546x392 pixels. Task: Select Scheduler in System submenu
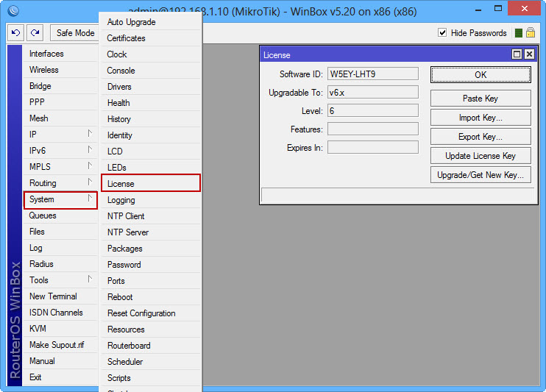pos(151,362)
